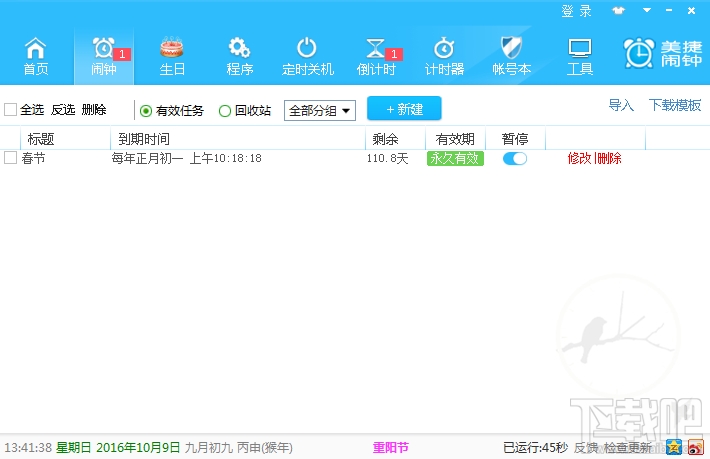Click the 美捷闹钟 logo
This screenshot has width=710, height=459.
[662, 53]
